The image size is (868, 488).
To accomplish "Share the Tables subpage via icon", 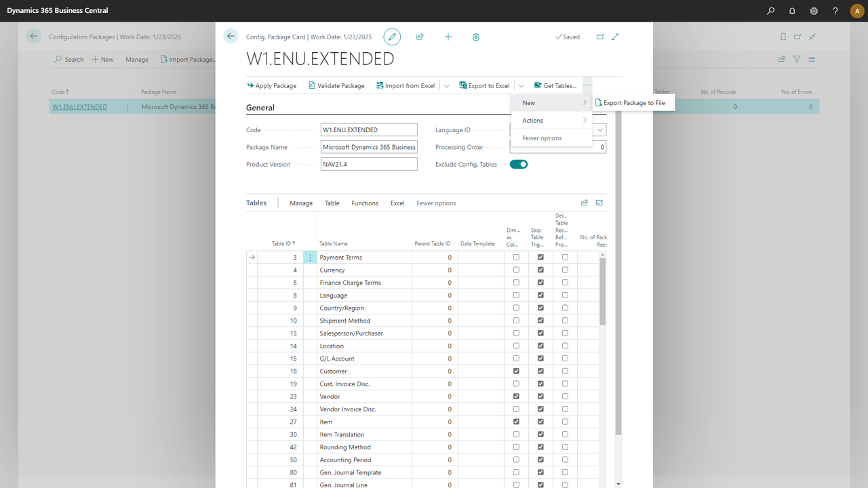I will click(x=585, y=203).
